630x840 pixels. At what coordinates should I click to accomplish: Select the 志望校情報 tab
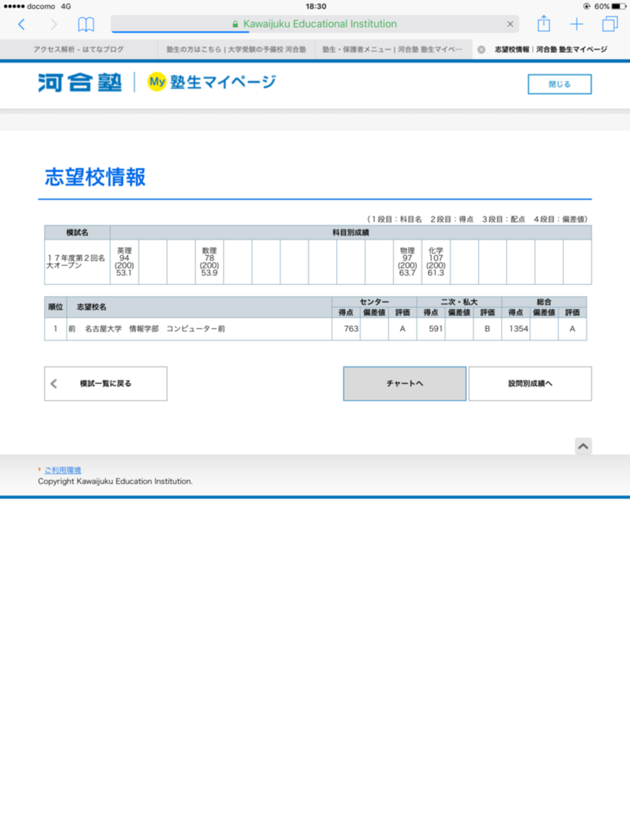point(551,49)
